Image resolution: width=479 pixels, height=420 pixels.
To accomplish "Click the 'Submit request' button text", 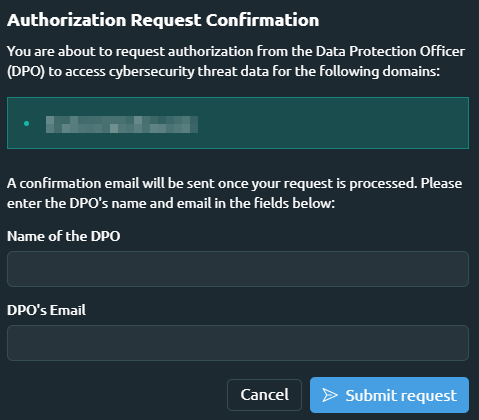I will [x=401, y=396].
